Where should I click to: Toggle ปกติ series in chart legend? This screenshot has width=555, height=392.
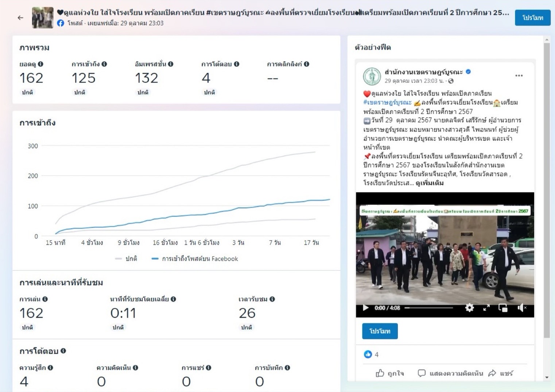click(x=127, y=259)
